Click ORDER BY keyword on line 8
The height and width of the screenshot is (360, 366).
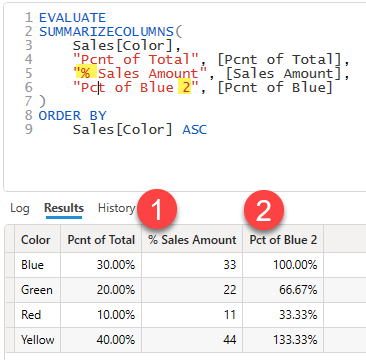click(72, 116)
